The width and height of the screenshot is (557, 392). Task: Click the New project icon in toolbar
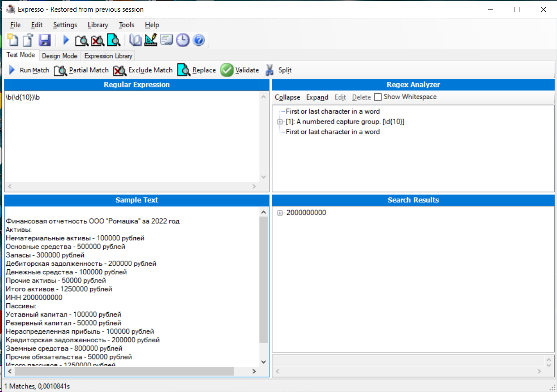coord(13,40)
